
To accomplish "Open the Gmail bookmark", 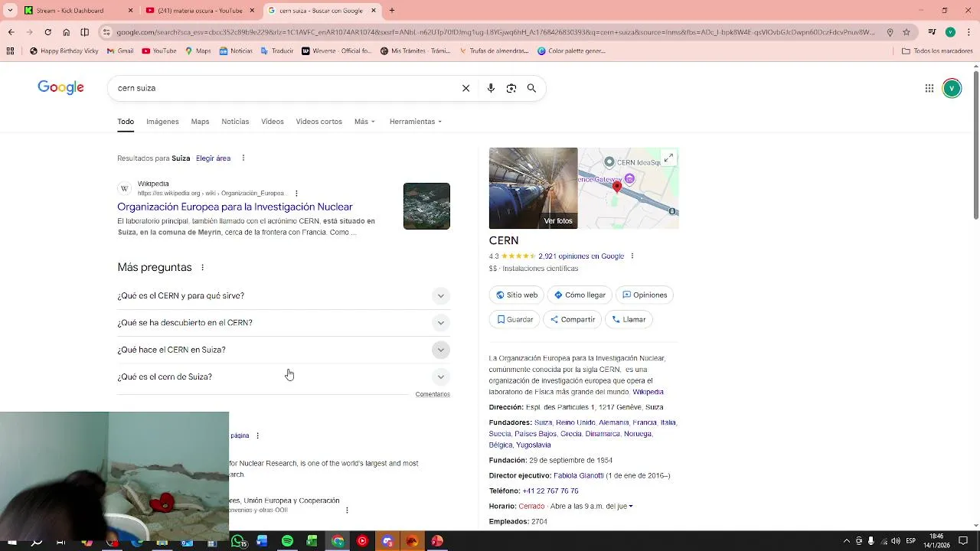I will (x=120, y=51).
